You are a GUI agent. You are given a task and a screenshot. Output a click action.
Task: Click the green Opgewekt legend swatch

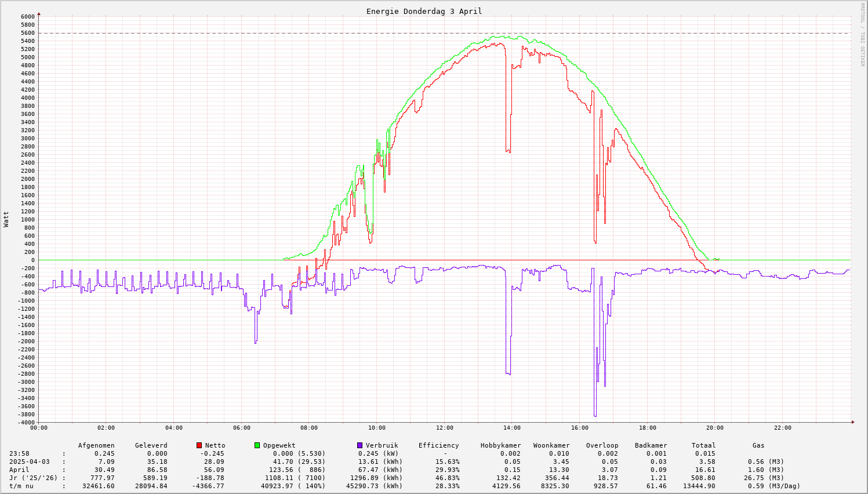pyautogui.click(x=257, y=445)
